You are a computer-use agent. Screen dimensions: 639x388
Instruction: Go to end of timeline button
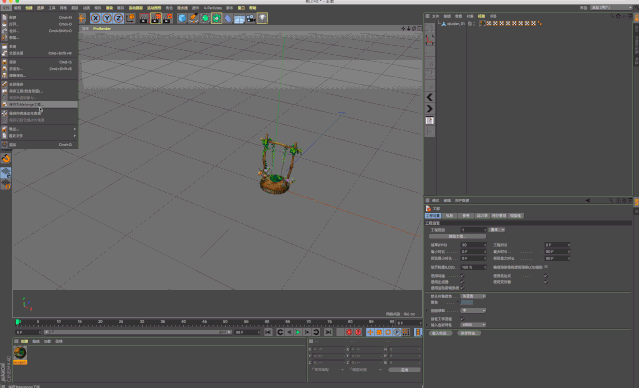(x=328, y=332)
